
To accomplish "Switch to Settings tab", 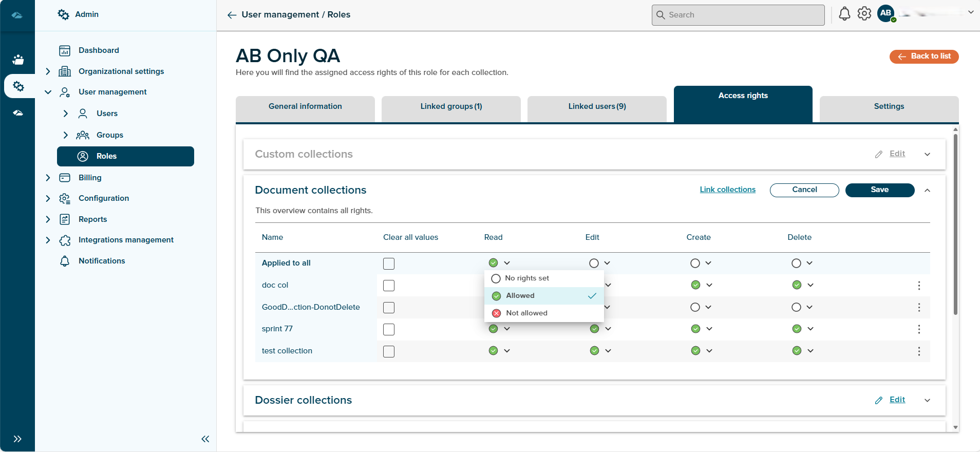I will coord(889,109).
